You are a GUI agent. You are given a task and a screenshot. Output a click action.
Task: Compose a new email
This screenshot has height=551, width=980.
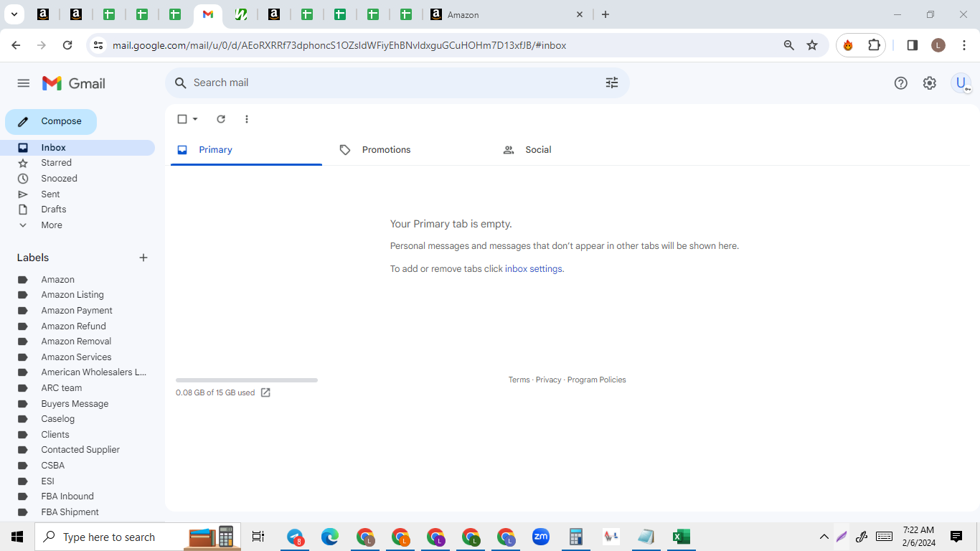click(51, 121)
